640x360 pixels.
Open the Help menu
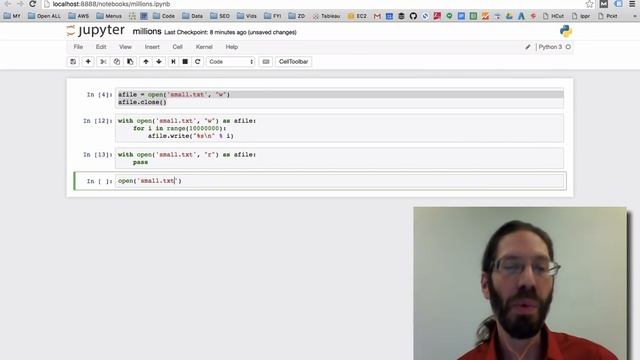[231, 47]
